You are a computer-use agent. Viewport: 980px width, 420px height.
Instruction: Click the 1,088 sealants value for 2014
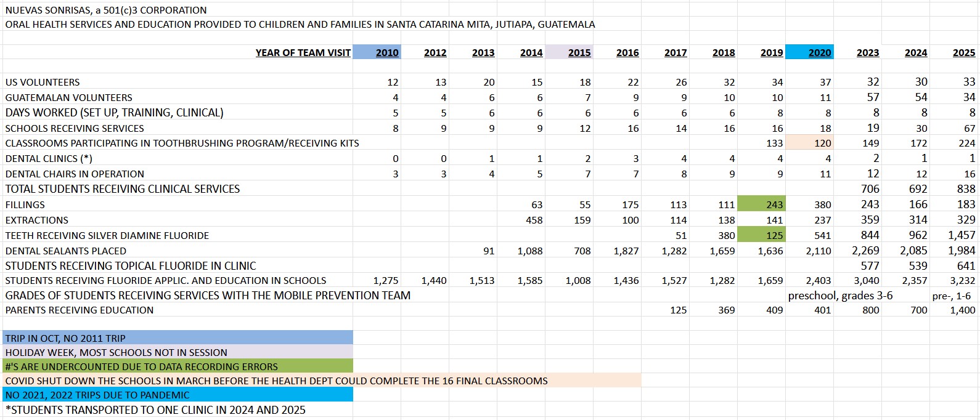pyautogui.click(x=530, y=251)
